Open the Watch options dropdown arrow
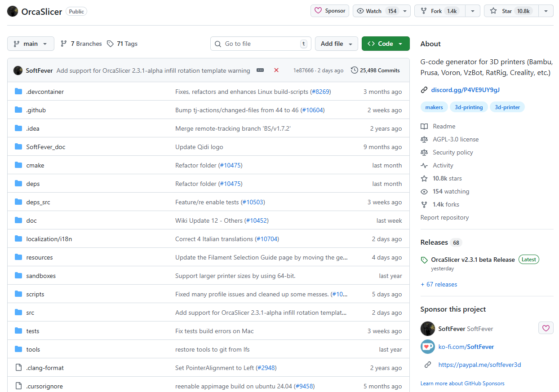 pyautogui.click(x=405, y=11)
